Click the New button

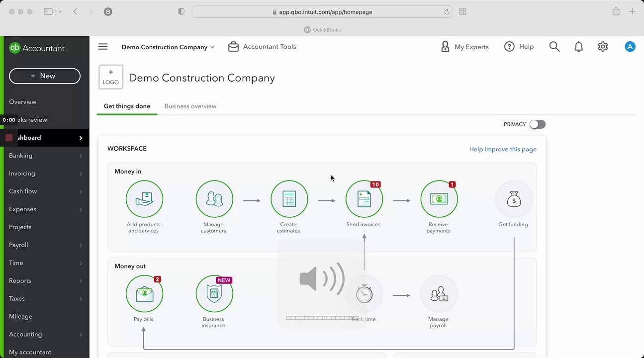[x=45, y=76]
